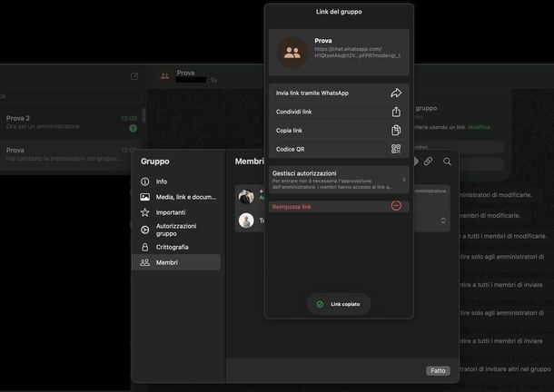Open Media, link e docum... section
The image size is (554, 392).
176,197
